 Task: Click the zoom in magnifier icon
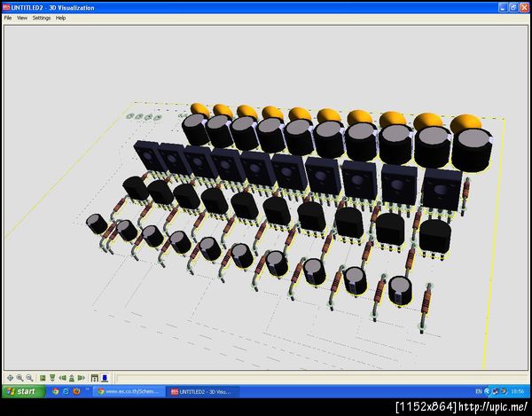coord(20,378)
